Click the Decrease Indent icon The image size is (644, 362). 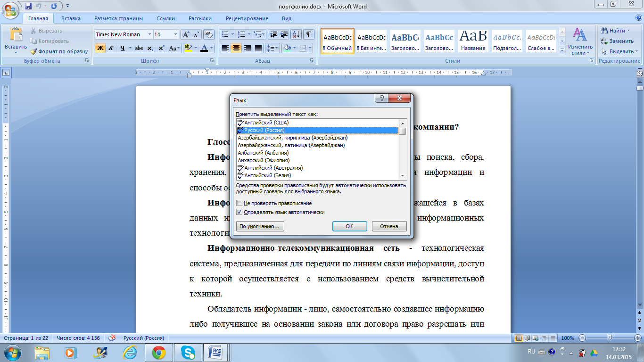point(273,34)
